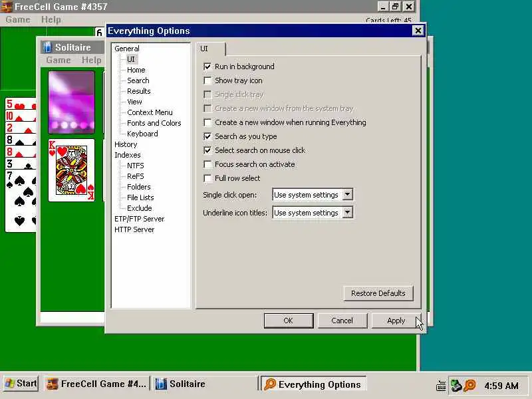Select View in the options tree
532x399 pixels.
[135, 102]
